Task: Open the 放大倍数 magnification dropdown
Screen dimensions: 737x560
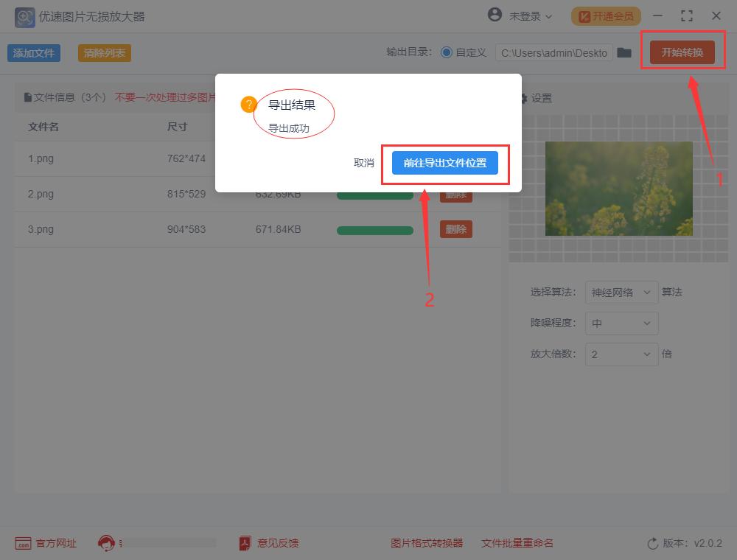Action: [621, 354]
